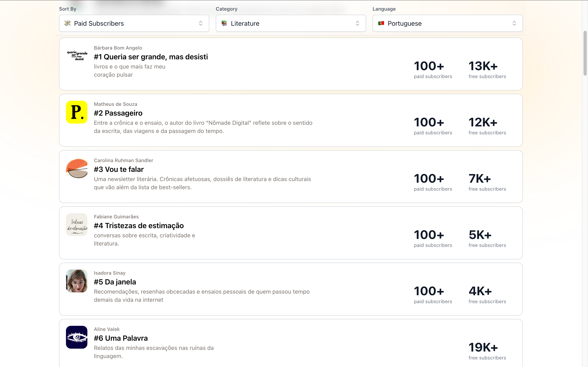Click the Queria ser grande newsletter logo
This screenshot has height=367, width=588.
[77, 56]
